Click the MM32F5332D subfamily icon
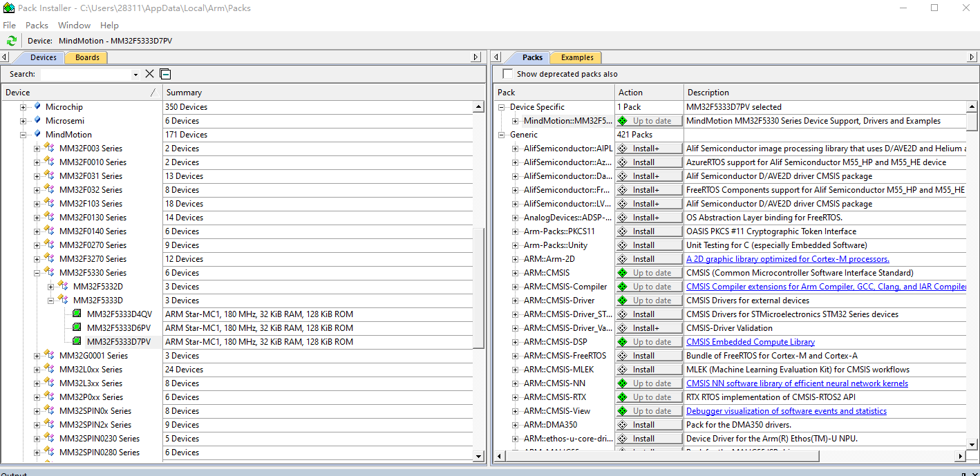Viewport: 980px width, 476px height. click(x=63, y=286)
